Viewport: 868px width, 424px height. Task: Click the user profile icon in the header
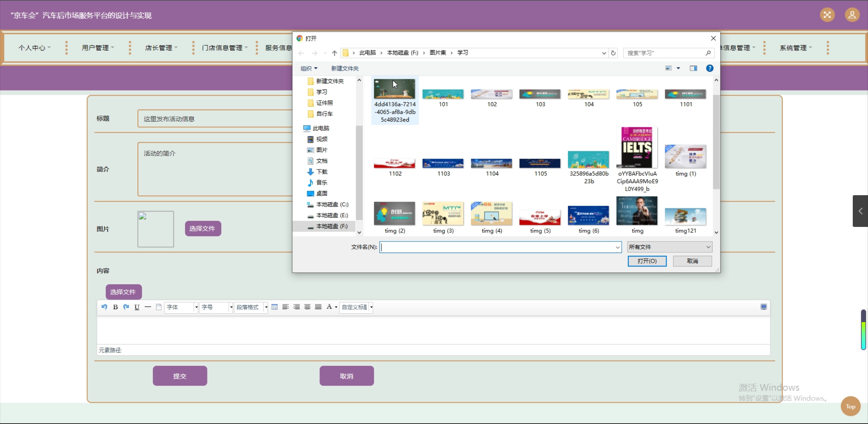pos(852,15)
